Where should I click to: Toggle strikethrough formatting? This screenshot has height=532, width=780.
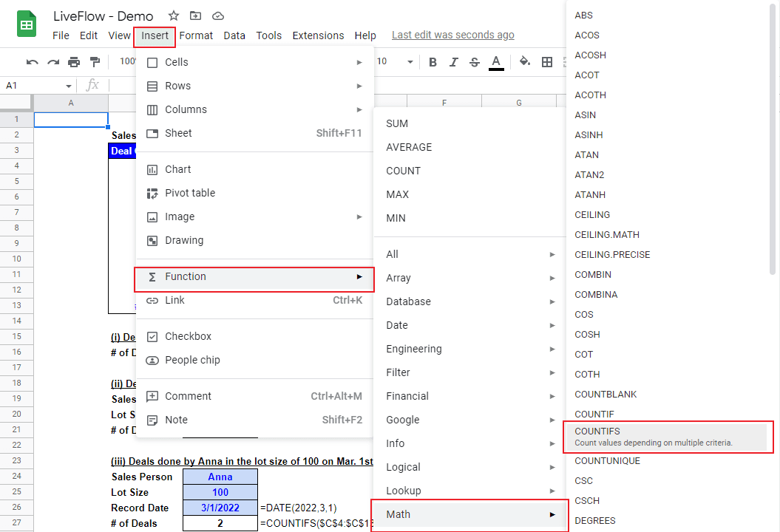(474, 62)
